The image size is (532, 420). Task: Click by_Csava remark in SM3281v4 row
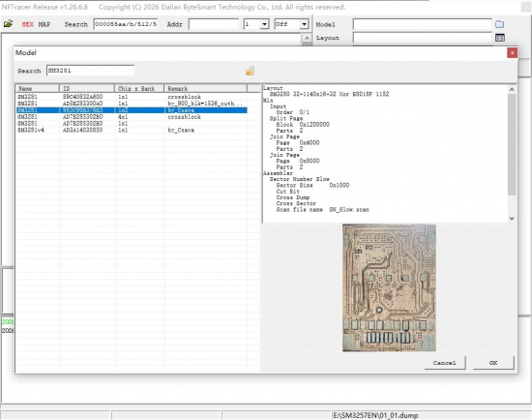click(181, 130)
